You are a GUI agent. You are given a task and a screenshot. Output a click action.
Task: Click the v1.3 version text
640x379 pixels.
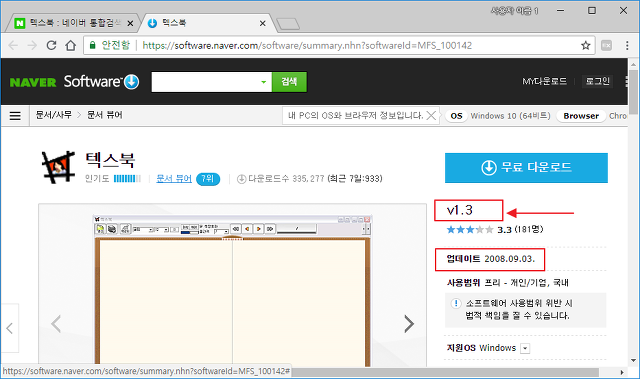pyautogui.click(x=460, y=210)
